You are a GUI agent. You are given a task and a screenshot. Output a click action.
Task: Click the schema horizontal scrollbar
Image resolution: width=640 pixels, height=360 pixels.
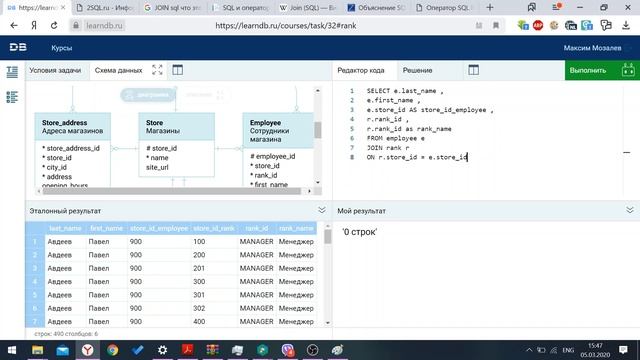coord(171,191)
